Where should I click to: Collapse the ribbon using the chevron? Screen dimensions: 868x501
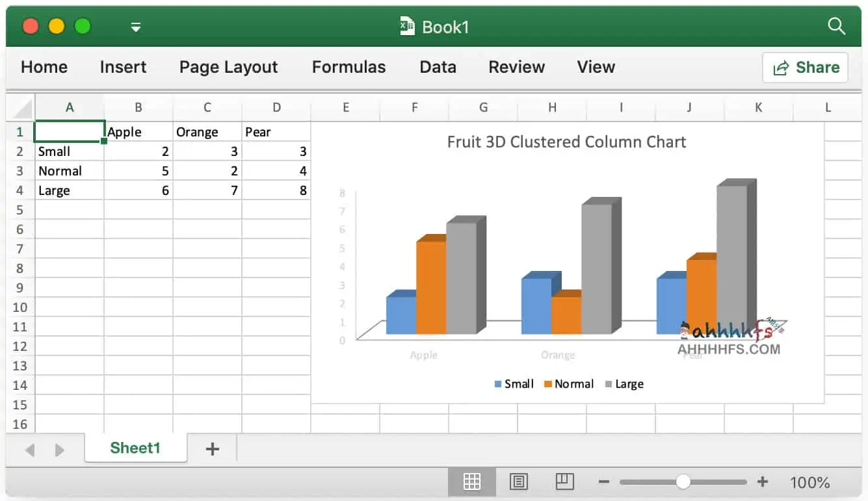(x=136, y=27)
